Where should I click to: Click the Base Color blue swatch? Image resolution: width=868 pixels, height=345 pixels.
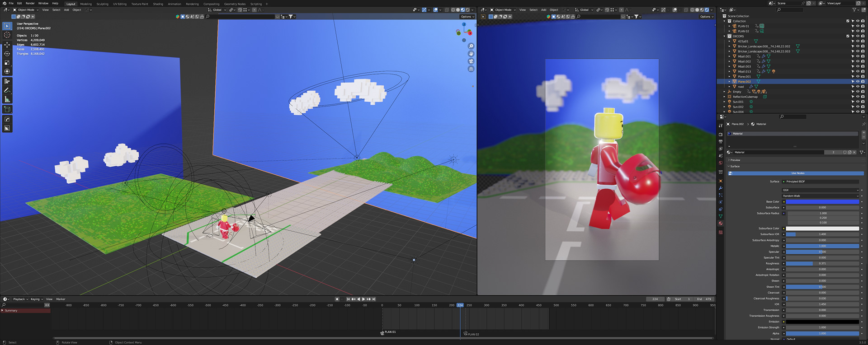point(822,202)
